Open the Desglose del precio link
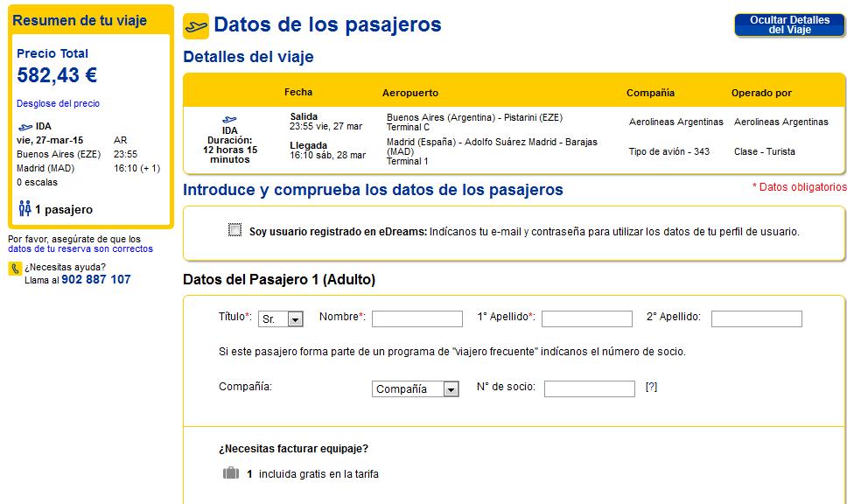This screenshot has height=504, width=847. coord(58,103)
